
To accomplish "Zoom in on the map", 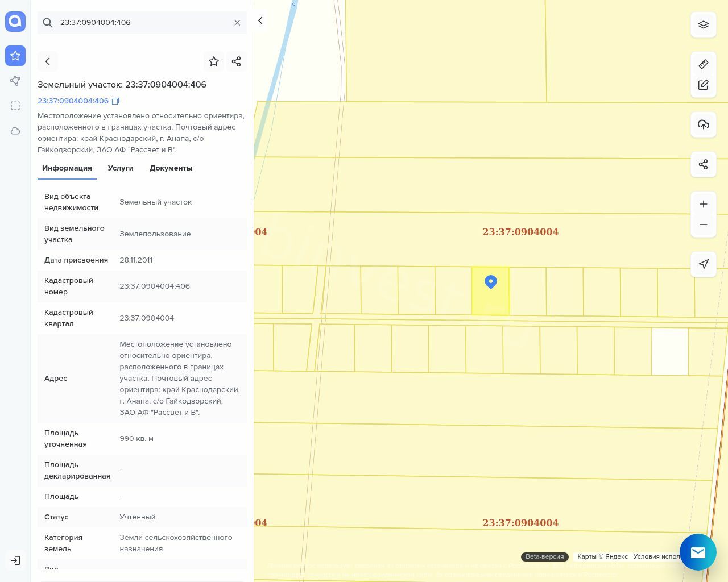I will pos(703,204).
